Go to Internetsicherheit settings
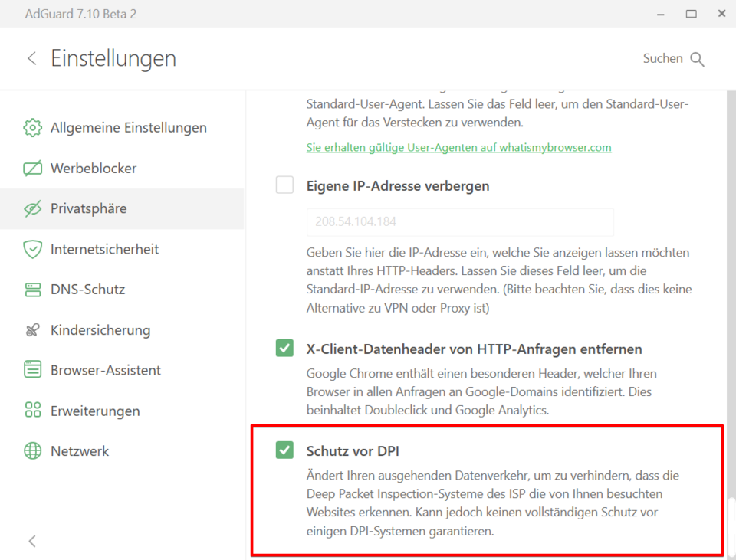This screenshot has height=560, width=736. coord(122,249)
